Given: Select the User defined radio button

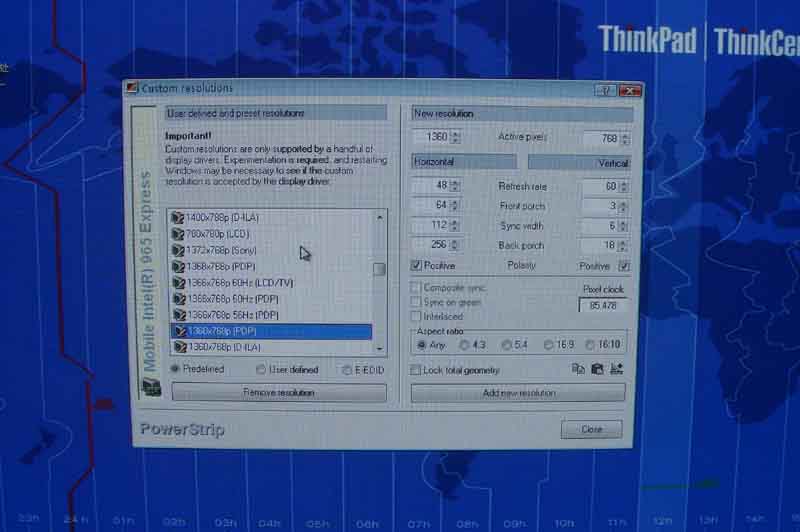Looking at the screenshot, I should tap(261, 369).
